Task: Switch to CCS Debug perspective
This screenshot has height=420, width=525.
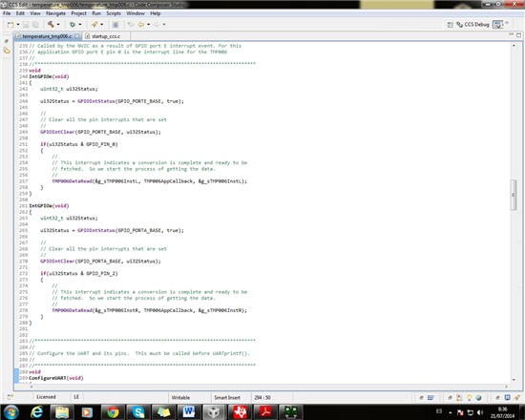Action: pos(472,25)
